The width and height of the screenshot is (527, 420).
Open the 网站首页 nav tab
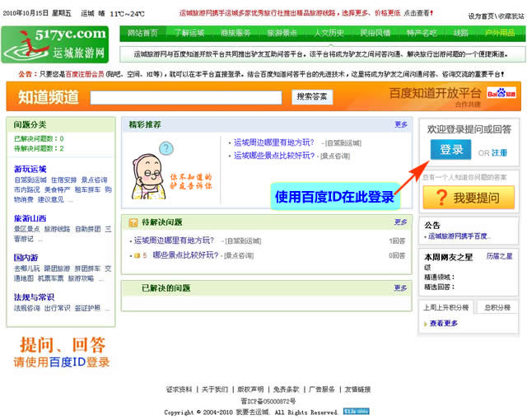pyautogui.click(x=142, y=33)
